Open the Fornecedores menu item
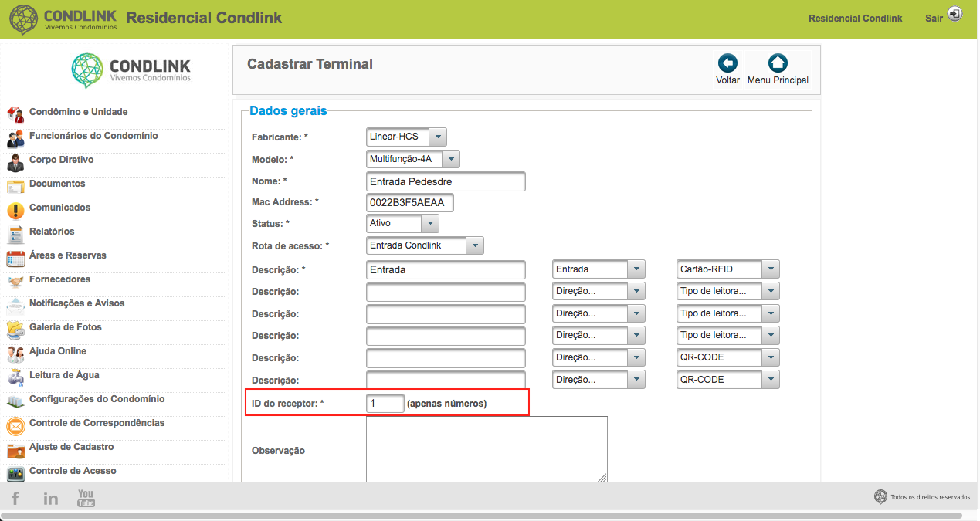 59,279
